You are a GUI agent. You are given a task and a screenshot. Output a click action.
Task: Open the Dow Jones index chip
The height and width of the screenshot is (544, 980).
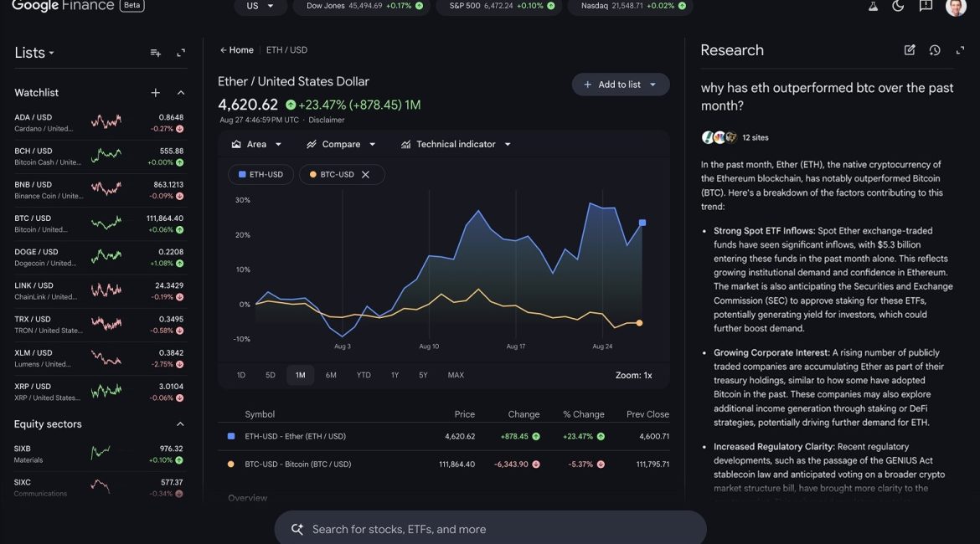click(361, 6)
